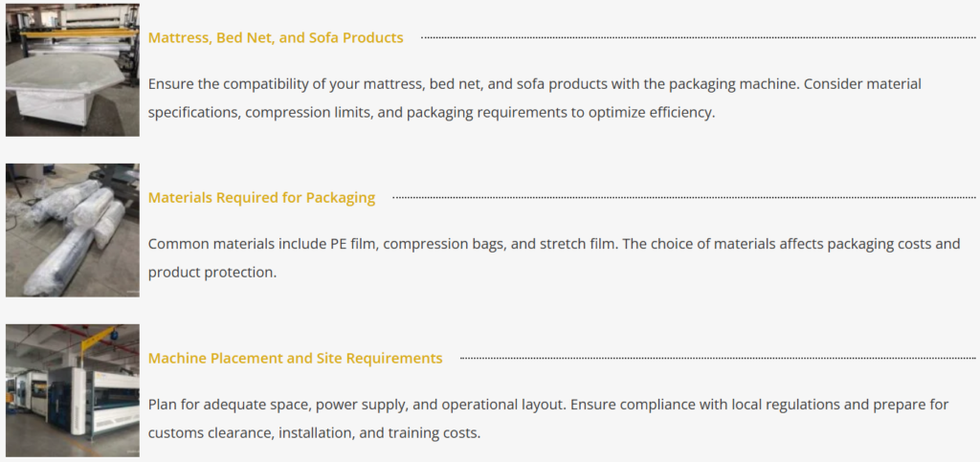Open the factory machine placement photo
The width and height of the screenshot is (980, 462).
pos(73,391)
